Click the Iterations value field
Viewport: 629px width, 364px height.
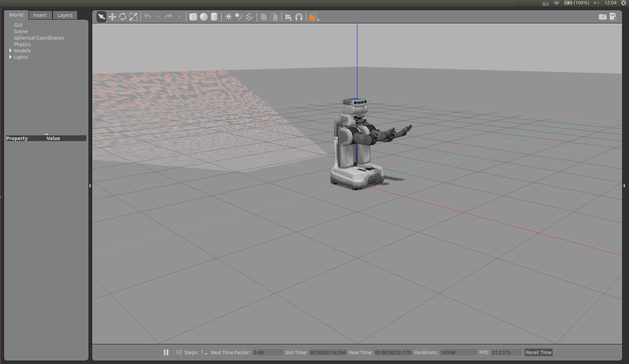458,352
